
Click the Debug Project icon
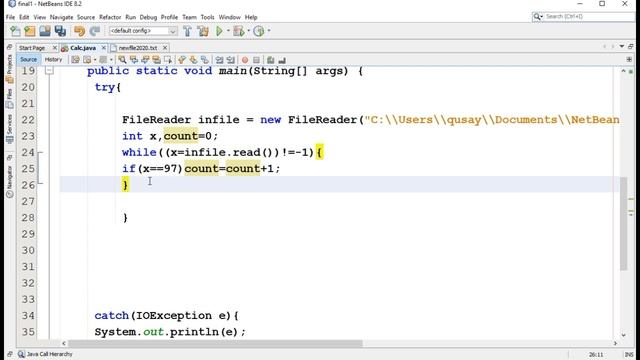(239, 31)
